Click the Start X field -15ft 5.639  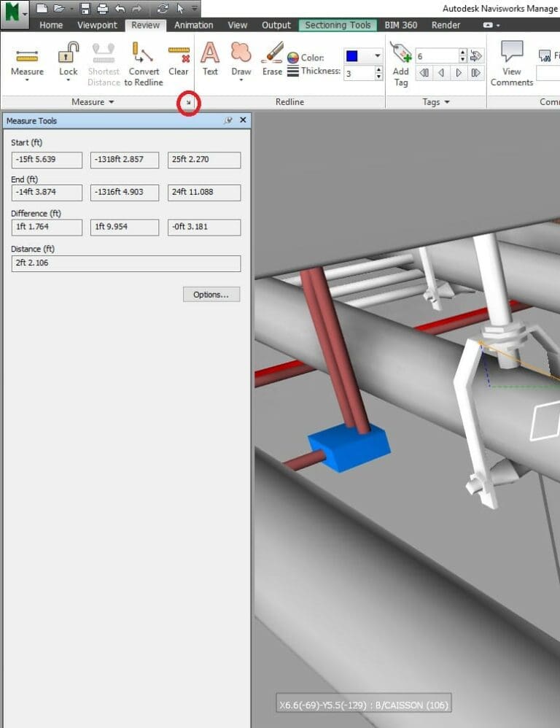pos(47,160)
